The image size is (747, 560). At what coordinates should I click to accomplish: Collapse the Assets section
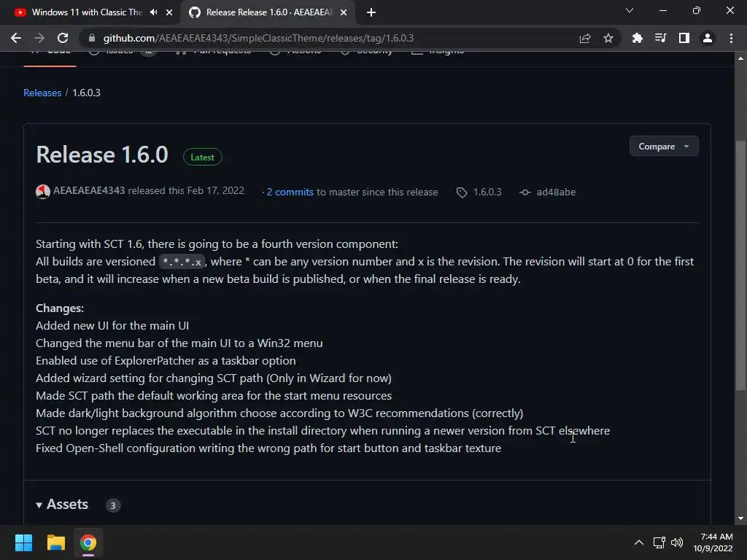pos(62,505)
